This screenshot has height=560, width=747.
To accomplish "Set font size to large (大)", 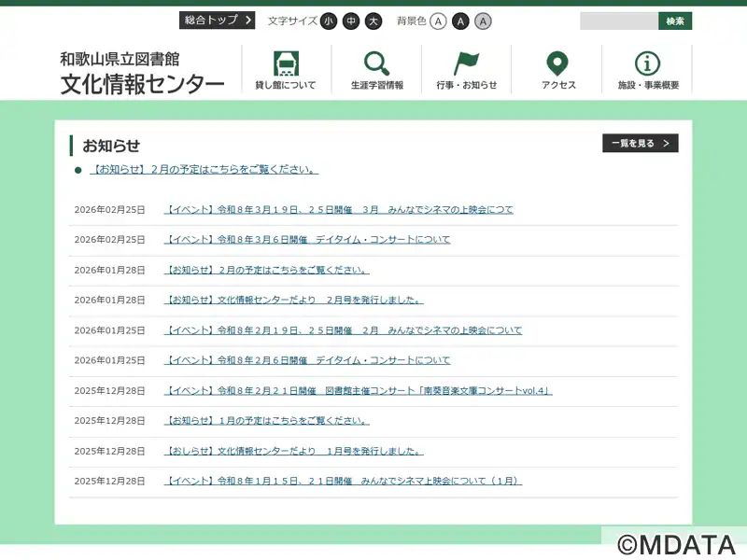I will pyautogui.click(x=373, y=21).
